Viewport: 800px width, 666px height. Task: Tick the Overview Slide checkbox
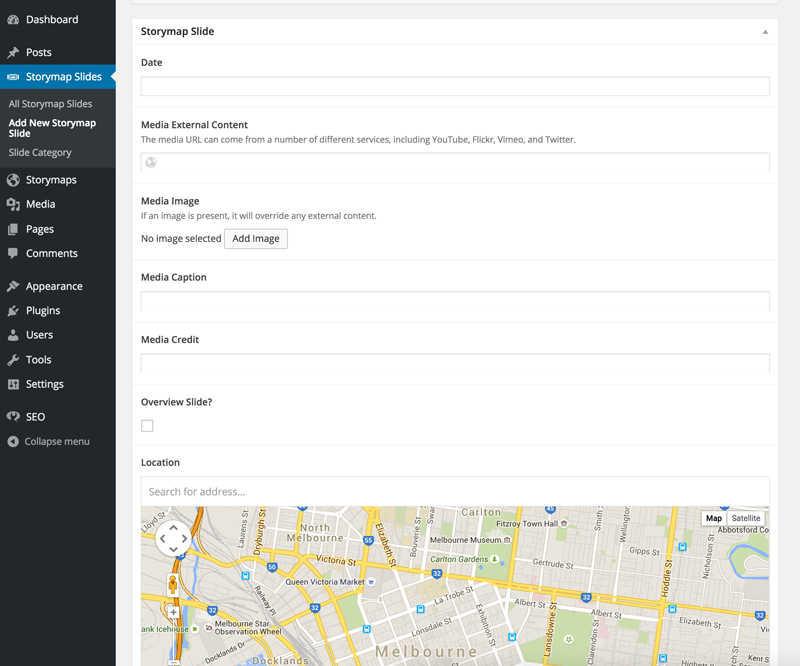tap(147, 426)
